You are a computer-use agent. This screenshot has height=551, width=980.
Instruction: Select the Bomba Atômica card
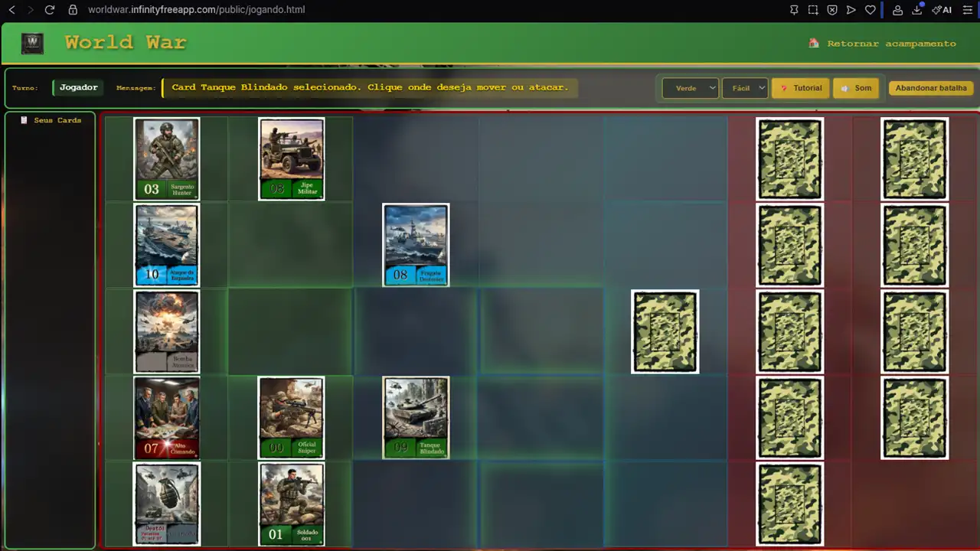[x=167, y=331]
